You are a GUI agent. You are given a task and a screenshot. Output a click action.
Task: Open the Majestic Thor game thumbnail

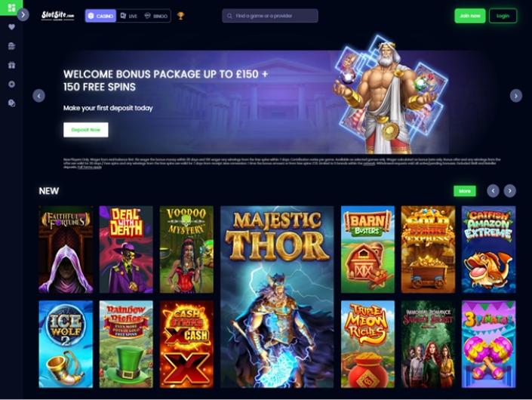tap(277, 297)
